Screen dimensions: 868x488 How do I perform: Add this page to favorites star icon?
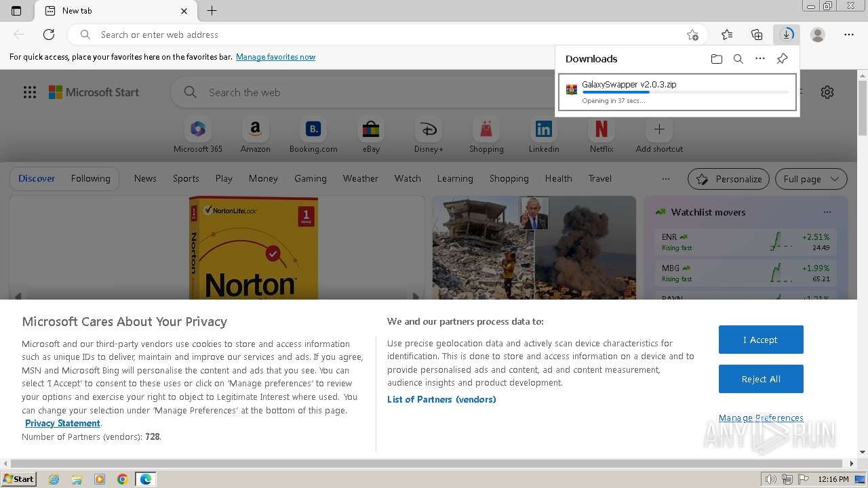tap(692, 35)
